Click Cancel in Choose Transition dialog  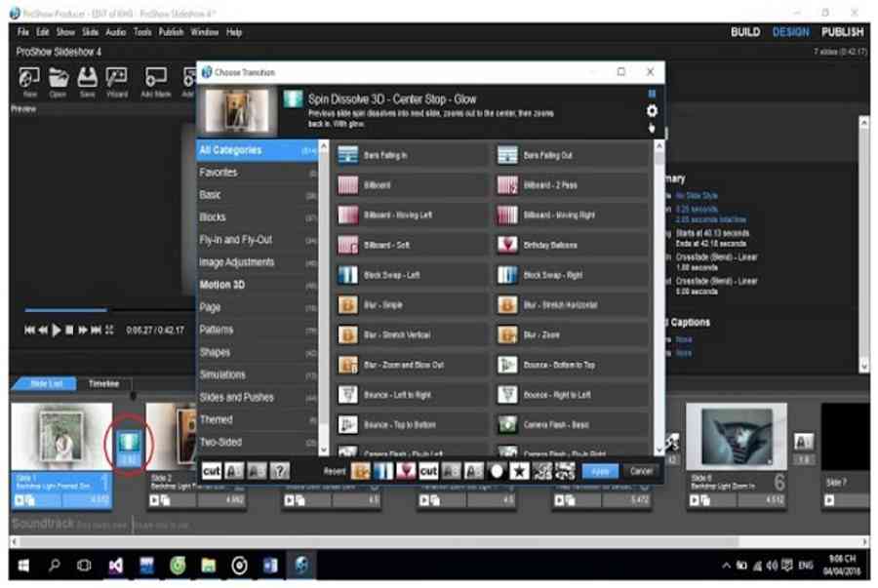click(641, 471)
